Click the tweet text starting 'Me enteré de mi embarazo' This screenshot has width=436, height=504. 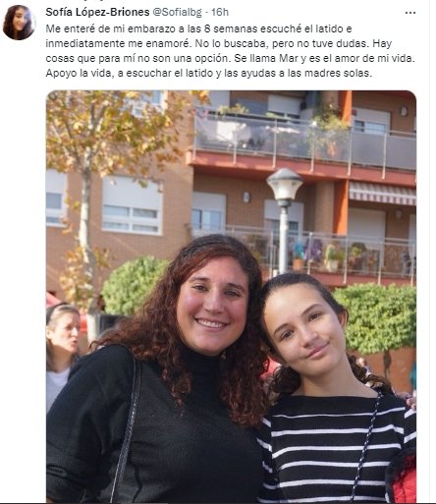[231, 51]
